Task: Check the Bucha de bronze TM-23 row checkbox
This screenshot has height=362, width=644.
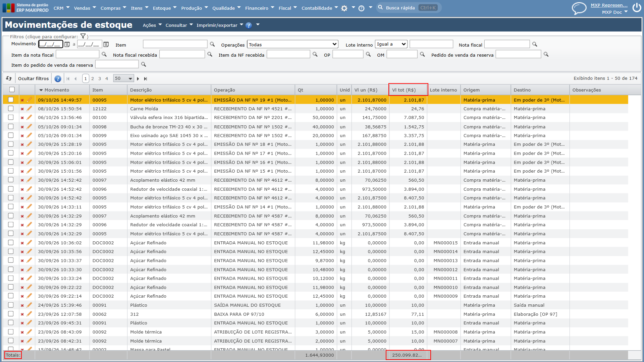Action: click(11, 126)
